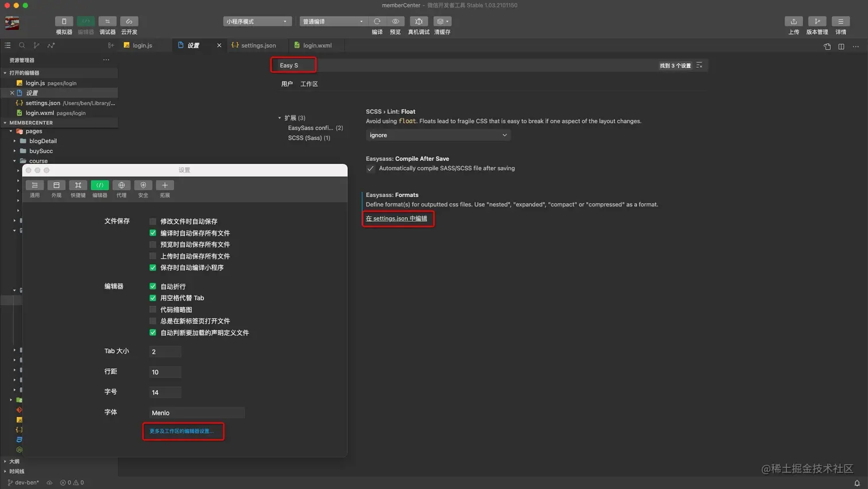
Task: Open the SCSS Lint Float ignore dropdown
Action: pyautogui.click(x=438, y=135)
